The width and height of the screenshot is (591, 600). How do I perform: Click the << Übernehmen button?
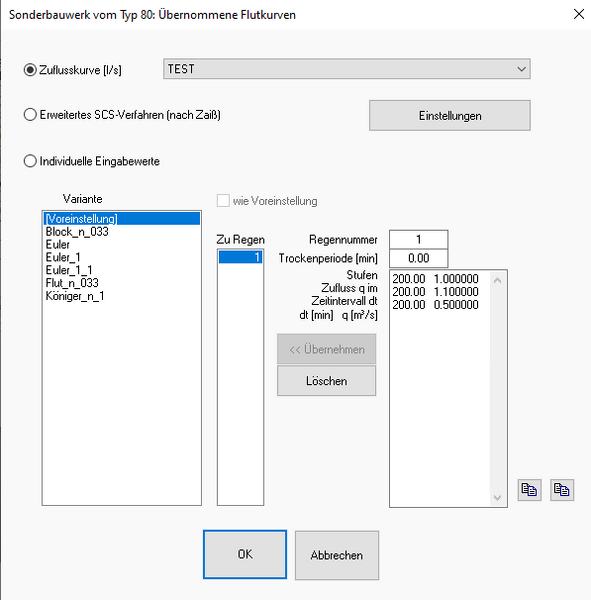pyautogui.click(x=327, y=349)
